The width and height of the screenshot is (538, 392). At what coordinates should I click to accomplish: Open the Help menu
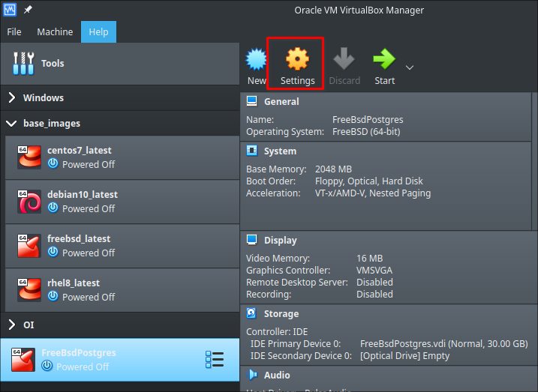[x=98, y=32]
